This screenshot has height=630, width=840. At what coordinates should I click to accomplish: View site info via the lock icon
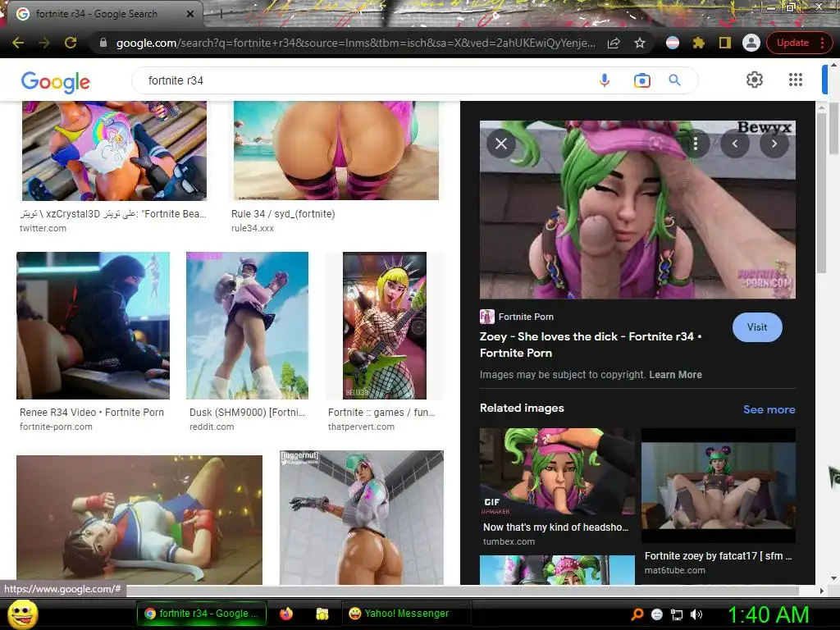(x=103, y=43)
